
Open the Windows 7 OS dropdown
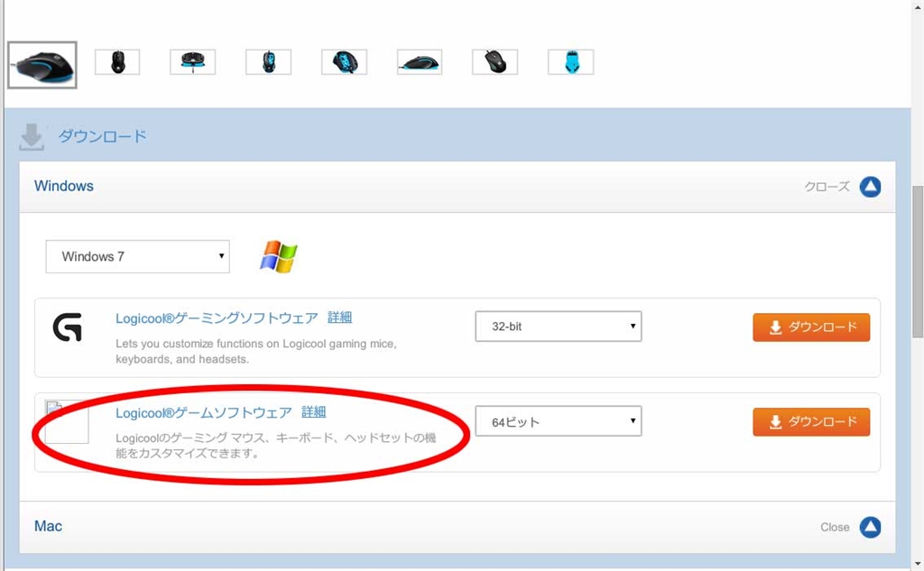[138, 256]
